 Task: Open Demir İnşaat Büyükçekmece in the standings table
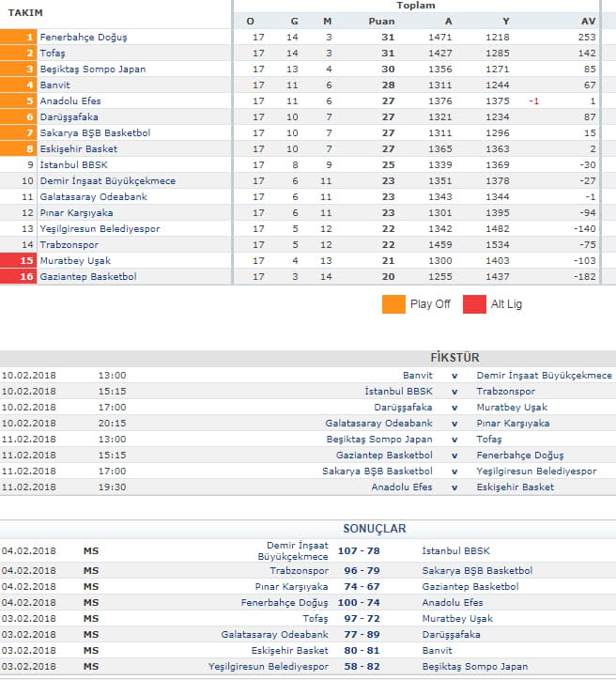pos(107,181)
